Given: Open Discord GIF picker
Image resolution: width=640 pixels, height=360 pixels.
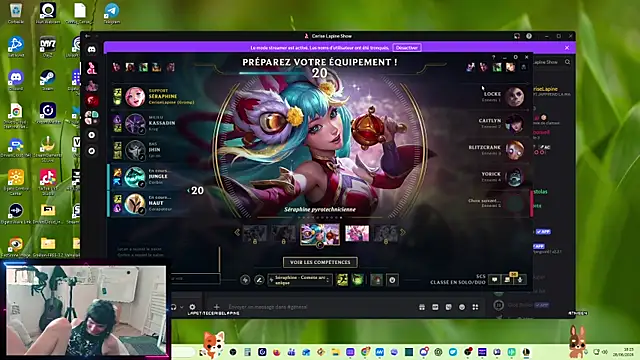Looking at the screenshot, I should click(435, 307).
